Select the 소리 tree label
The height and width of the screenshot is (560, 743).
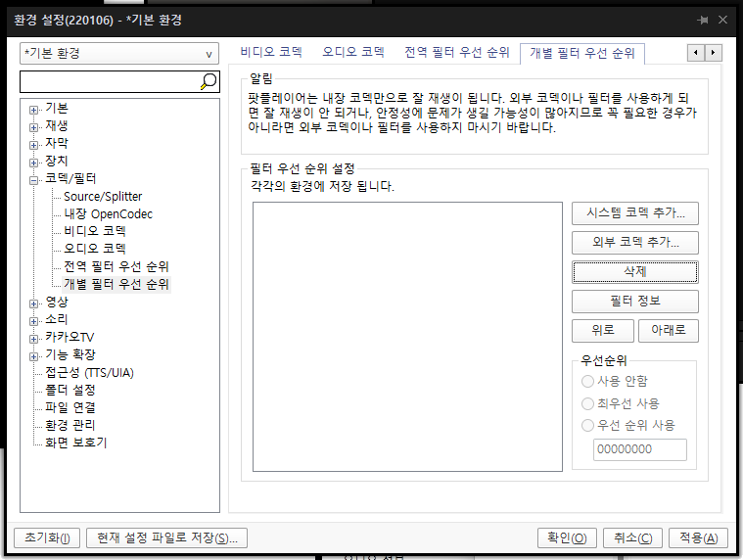57,320
